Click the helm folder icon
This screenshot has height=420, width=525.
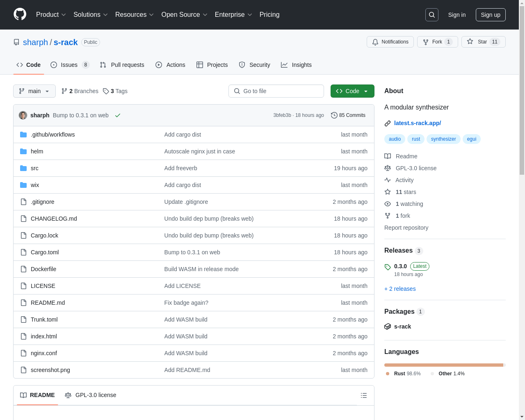(23, 151)
